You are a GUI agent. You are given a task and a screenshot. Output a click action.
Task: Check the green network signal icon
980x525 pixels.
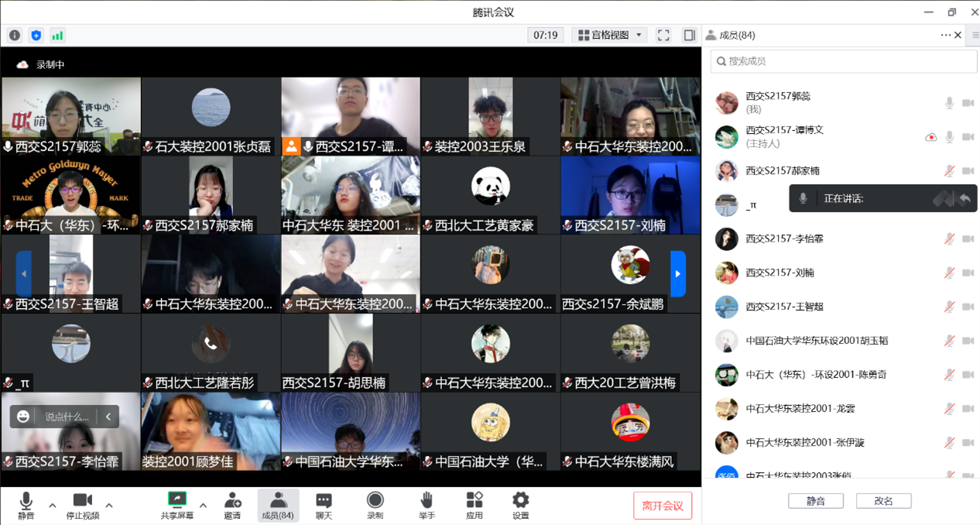pos(57,36)
